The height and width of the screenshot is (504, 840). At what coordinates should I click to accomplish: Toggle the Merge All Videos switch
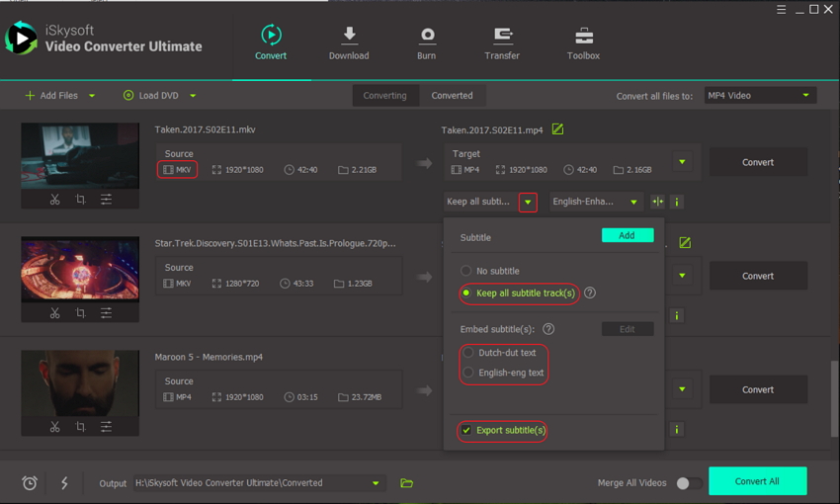pos(688,483)
